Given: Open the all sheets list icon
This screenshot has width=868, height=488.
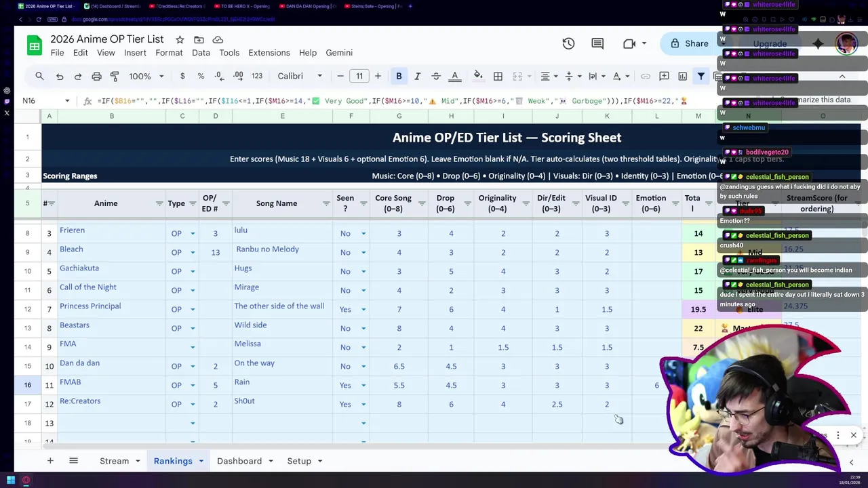Looking at the screenshot, I should 73,461.
